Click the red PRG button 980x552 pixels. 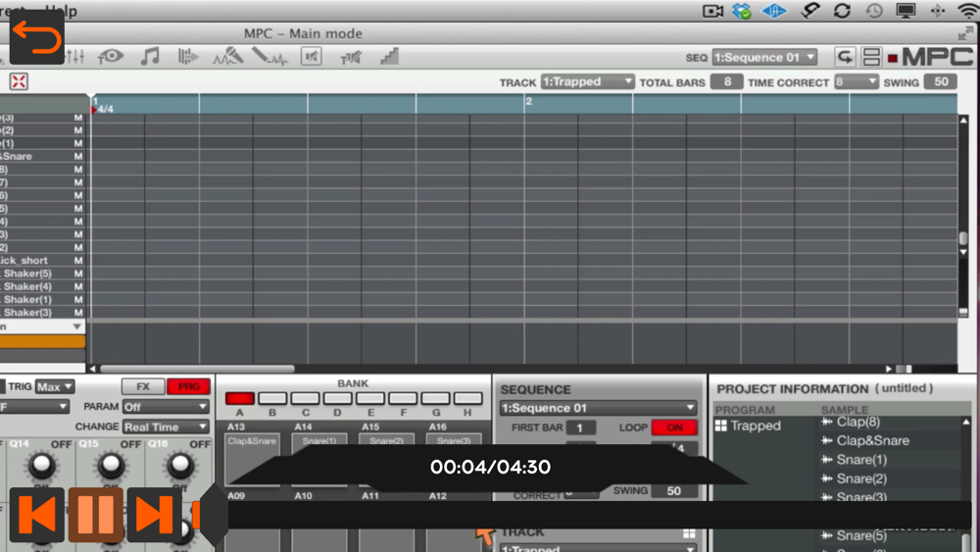pyautogui.click(x=189, y=387)
